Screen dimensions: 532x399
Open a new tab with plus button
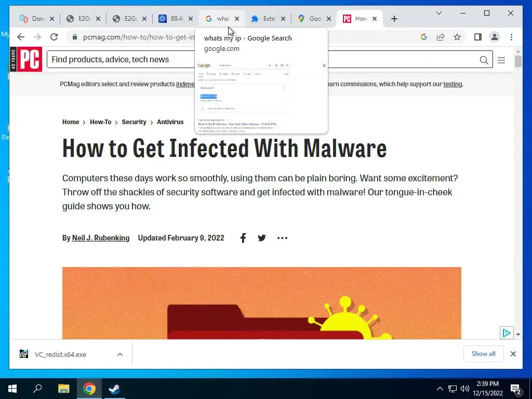[x=394, y=19]
